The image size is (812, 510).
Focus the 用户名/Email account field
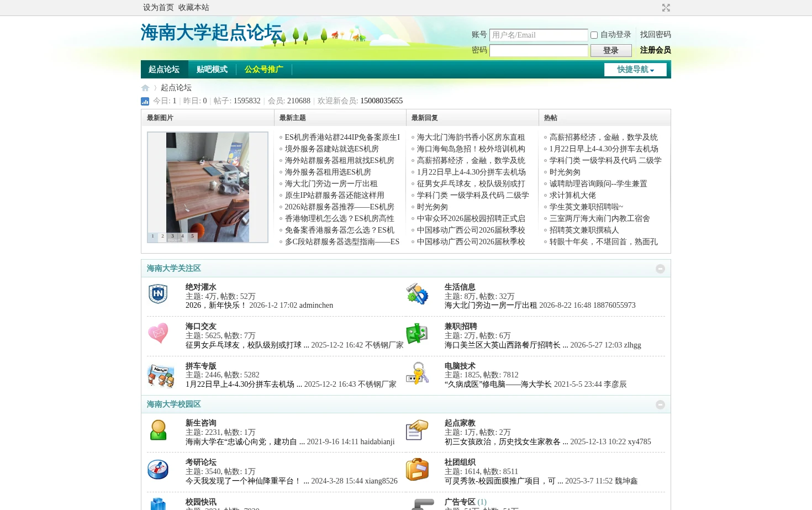click(539, 35)
